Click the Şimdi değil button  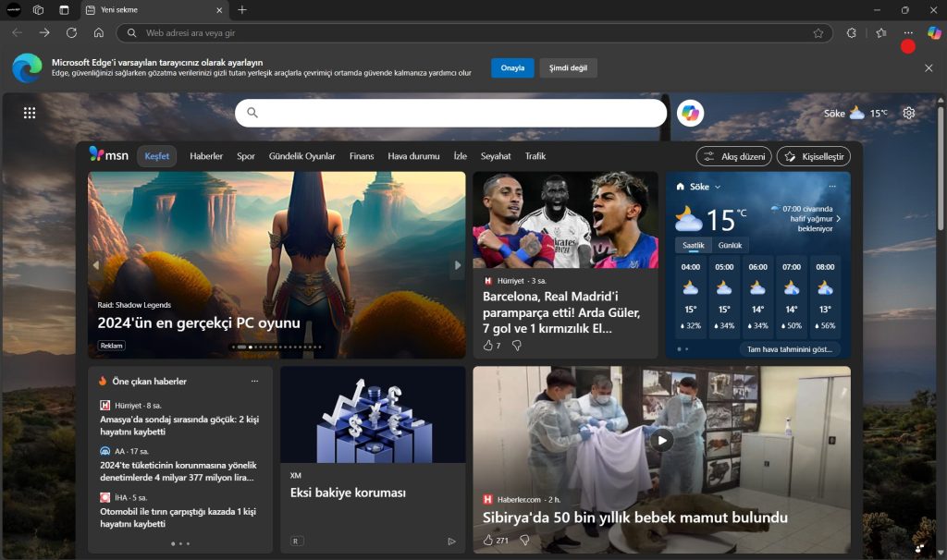(x=568, y=67)
